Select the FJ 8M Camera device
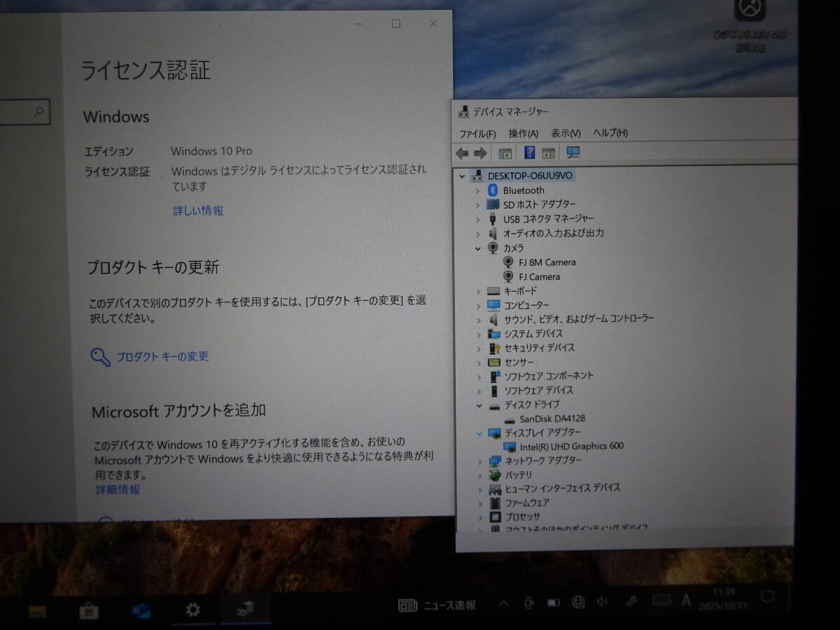The width and height of the screenshot is (840, 630). [547, 262]
